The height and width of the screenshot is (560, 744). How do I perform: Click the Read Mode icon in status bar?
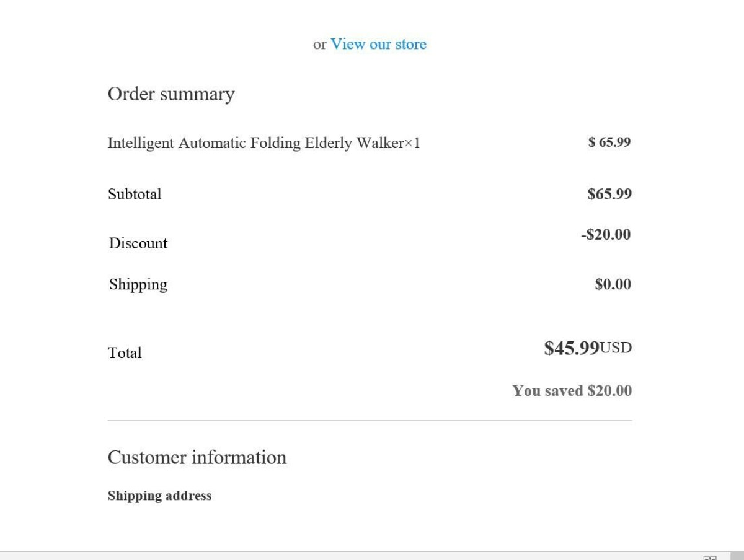click(x=710, y=557)
